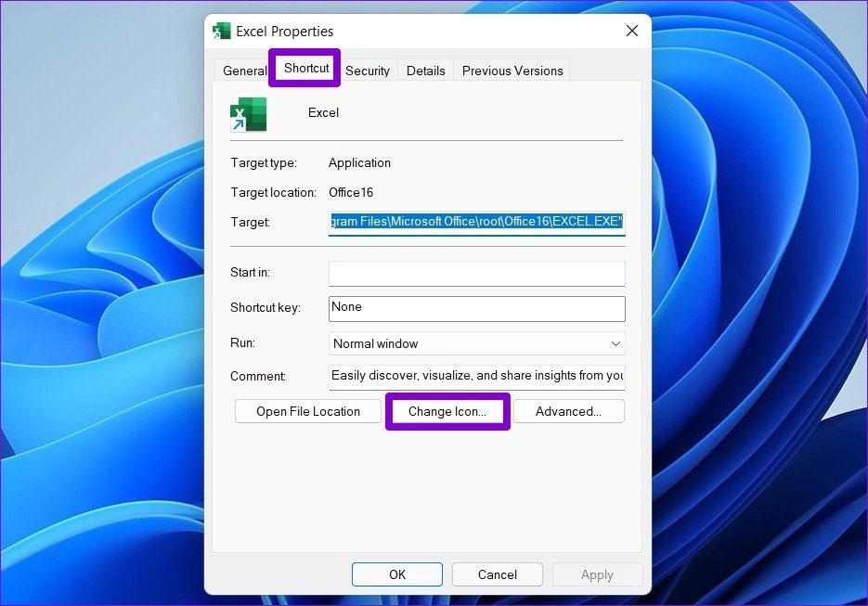Screen dimensions: 868x606
Task: Select the Shortcut tab
Action: [304, 68]
